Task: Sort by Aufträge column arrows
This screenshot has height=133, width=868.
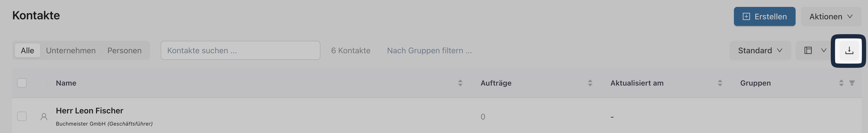Action: click(x=590, y=83)
